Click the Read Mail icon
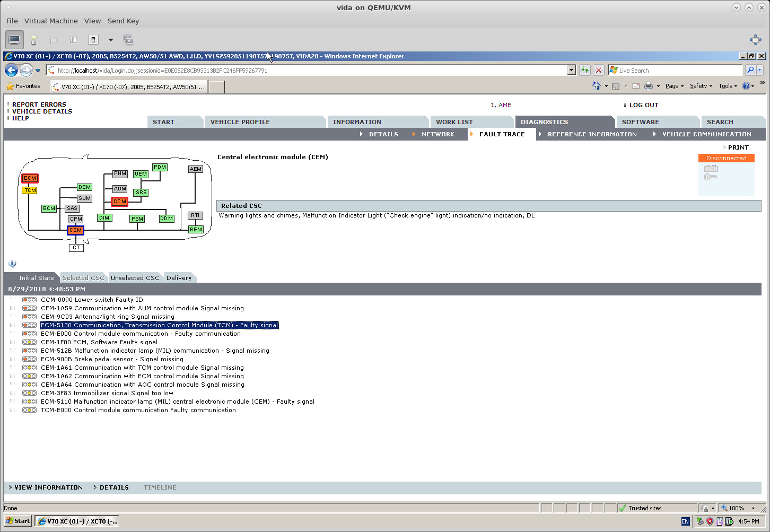Screen dimensions: 770x532 (635, 86)
